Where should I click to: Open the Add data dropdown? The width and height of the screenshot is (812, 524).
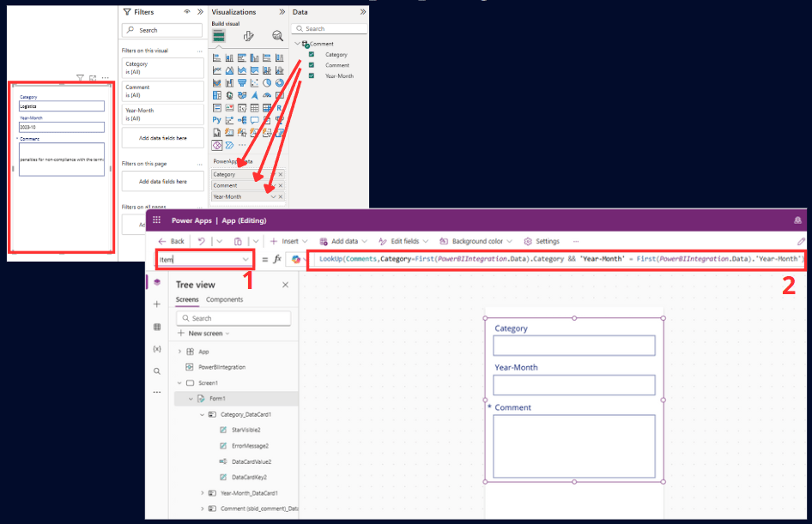[343, 241]
